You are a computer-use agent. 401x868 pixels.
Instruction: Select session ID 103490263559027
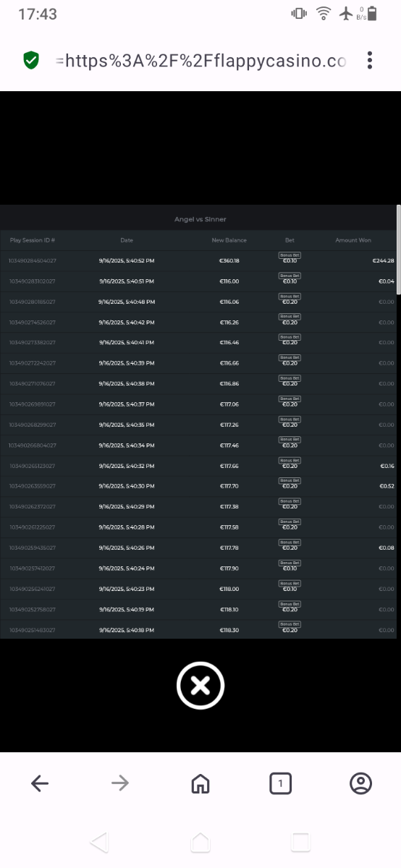point(33,486)
